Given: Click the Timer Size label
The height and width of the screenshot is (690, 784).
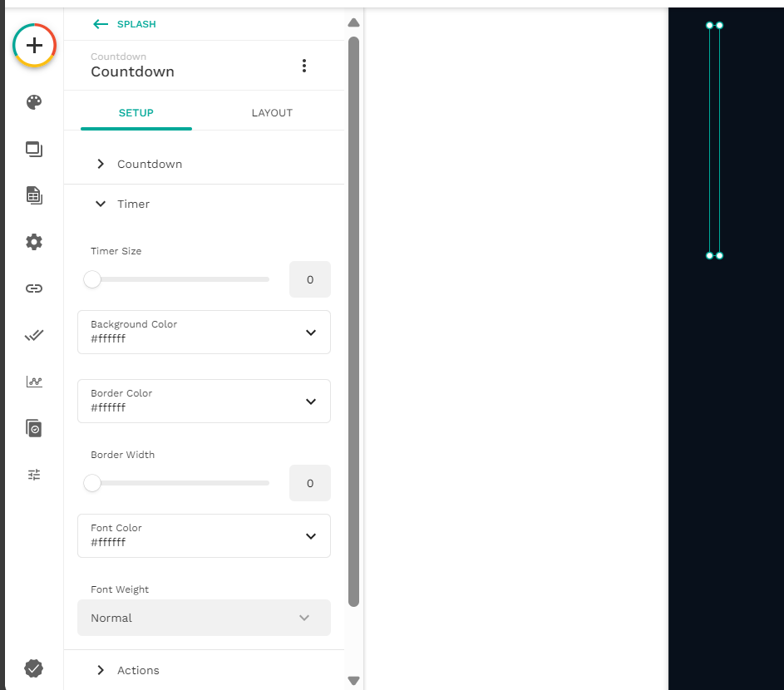Looking at the screenshot, I should coord(116,251).
